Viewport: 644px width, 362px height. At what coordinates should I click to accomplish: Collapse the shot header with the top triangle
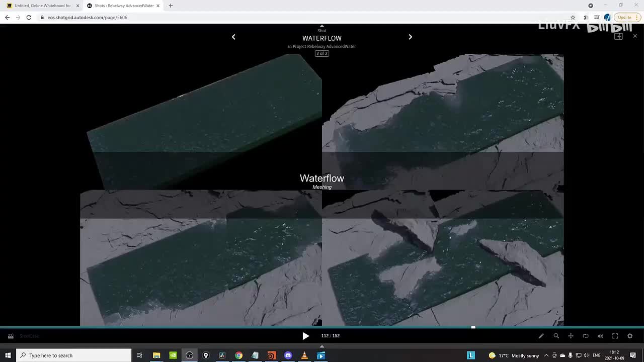(x=322, y=26)
